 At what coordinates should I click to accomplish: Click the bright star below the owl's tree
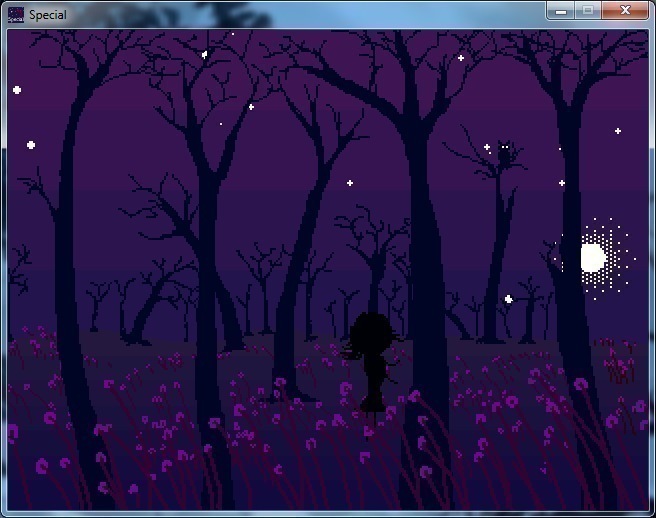click(508, 299)
